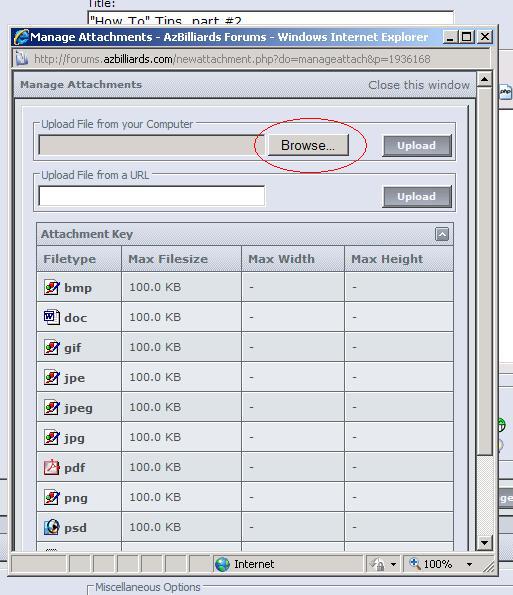Upload the file from your computer
The image size is (513, 595).
(x=417, y=145)
